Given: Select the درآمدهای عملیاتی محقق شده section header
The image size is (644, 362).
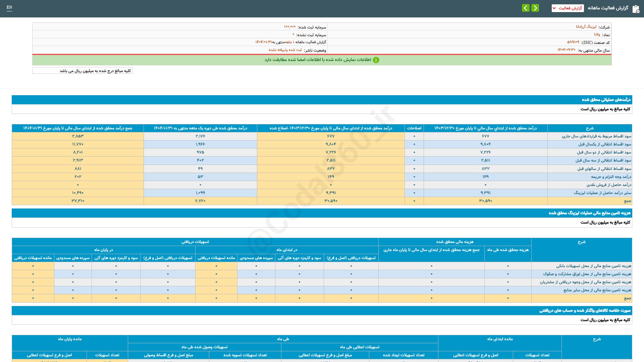Looking at the screenshot, I should pos(606,100).
